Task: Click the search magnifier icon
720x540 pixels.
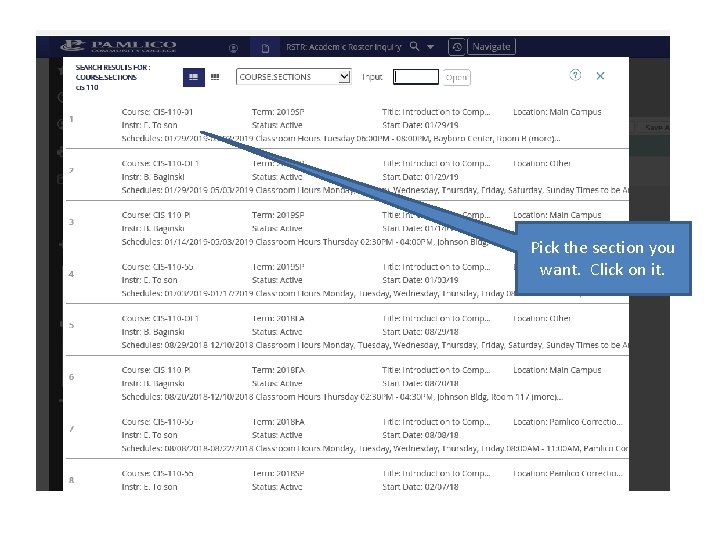Action: click(414, 46)
